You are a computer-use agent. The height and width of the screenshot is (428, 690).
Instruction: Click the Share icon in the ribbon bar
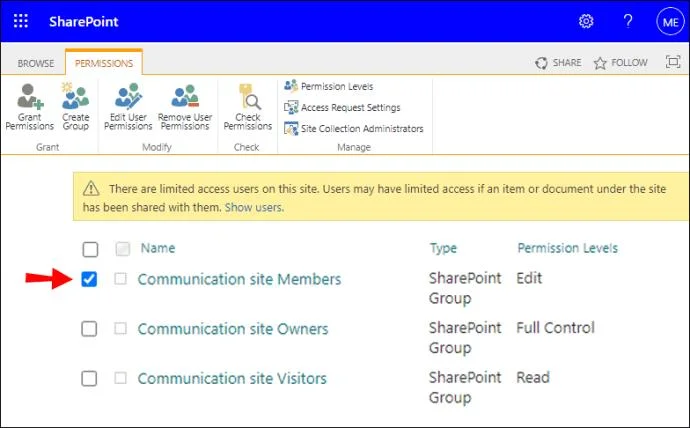pyautogui.click(x=541, y=63)
